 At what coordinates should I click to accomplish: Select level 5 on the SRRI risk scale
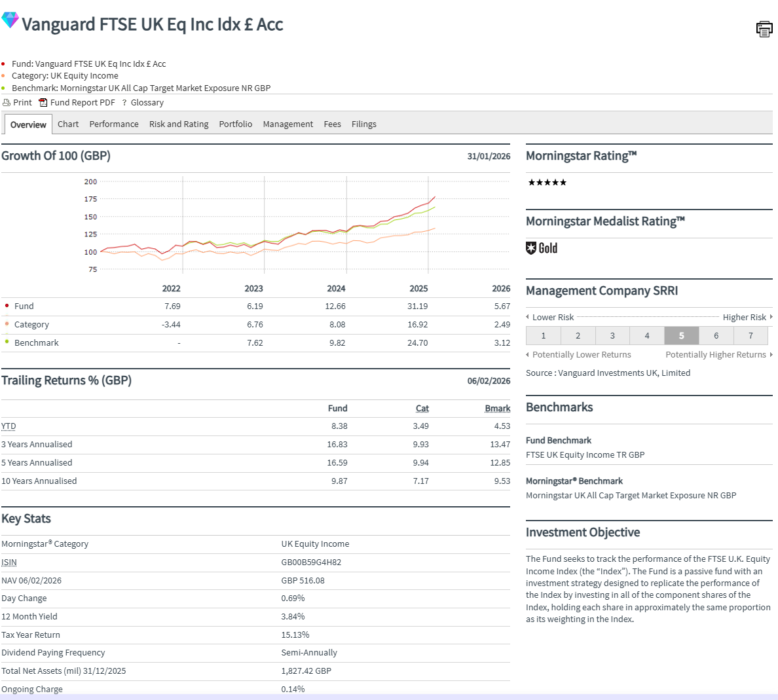pos(681,335)
